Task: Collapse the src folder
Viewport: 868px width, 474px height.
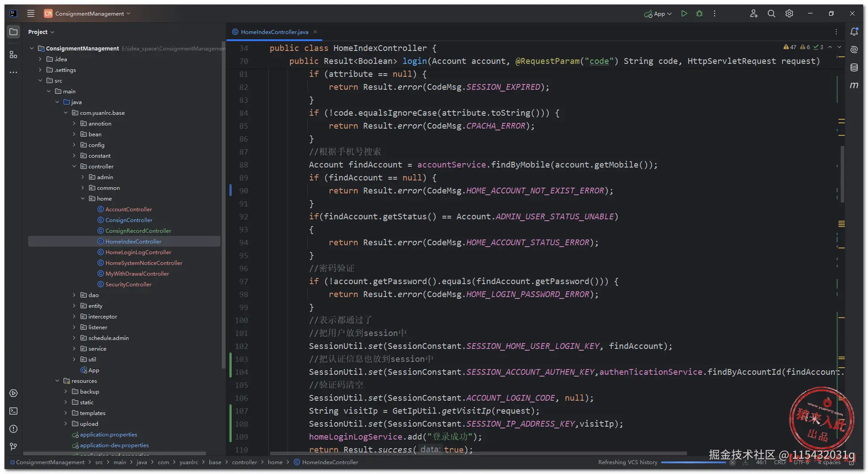Action: 40,80
